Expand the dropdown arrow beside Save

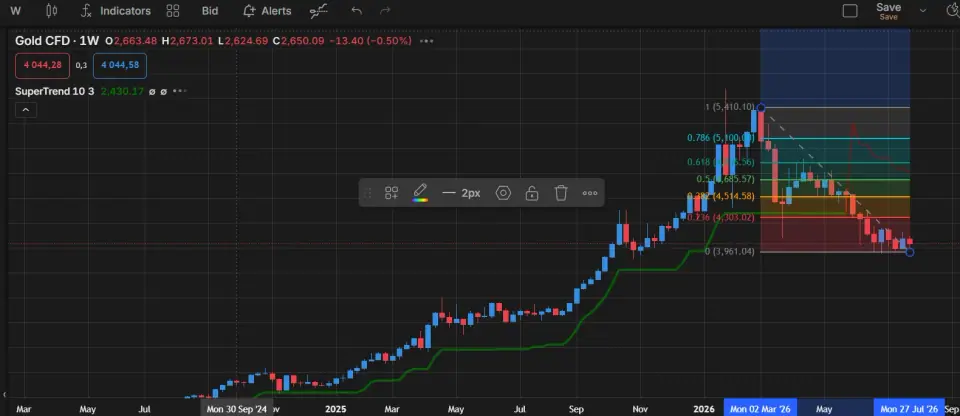click(923, 11)
